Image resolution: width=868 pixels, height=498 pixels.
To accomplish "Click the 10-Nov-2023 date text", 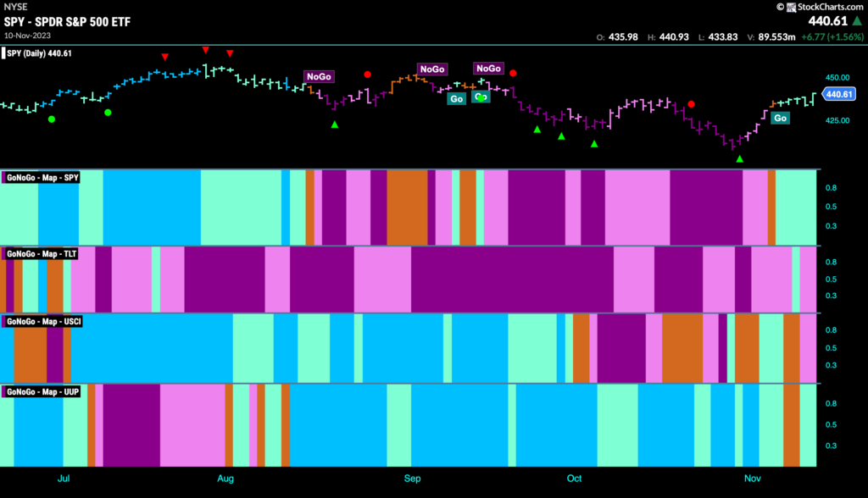I will pyautogui.click(x=27, y=36).
